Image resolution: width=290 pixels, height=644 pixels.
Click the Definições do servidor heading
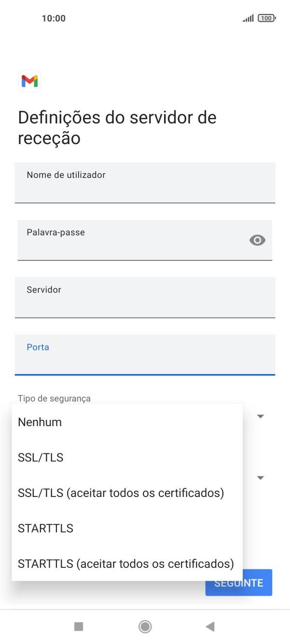coord(116,127)
